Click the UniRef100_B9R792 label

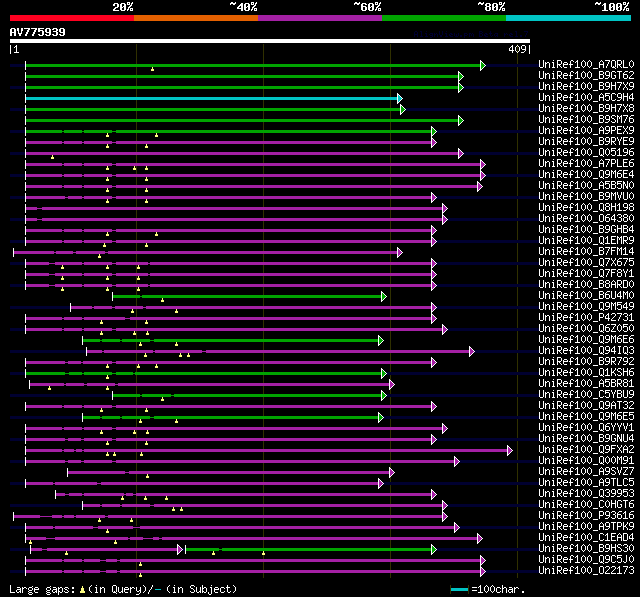tap(586, 362)
